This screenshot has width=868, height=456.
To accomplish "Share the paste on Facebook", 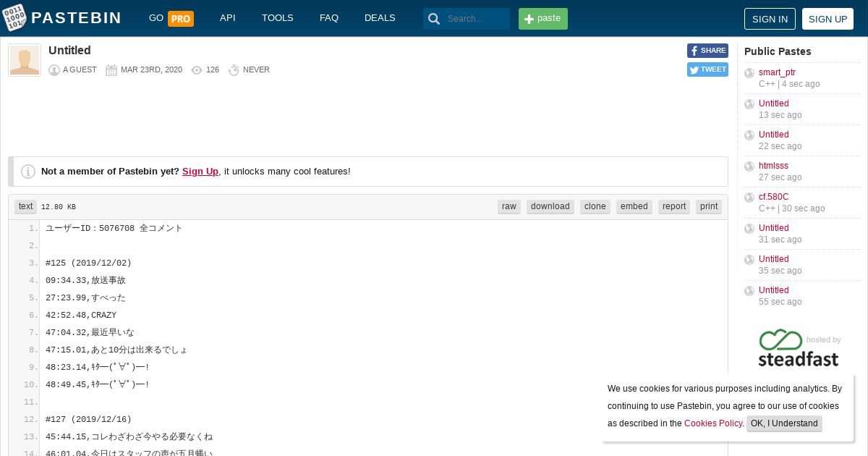I will 707,51.
